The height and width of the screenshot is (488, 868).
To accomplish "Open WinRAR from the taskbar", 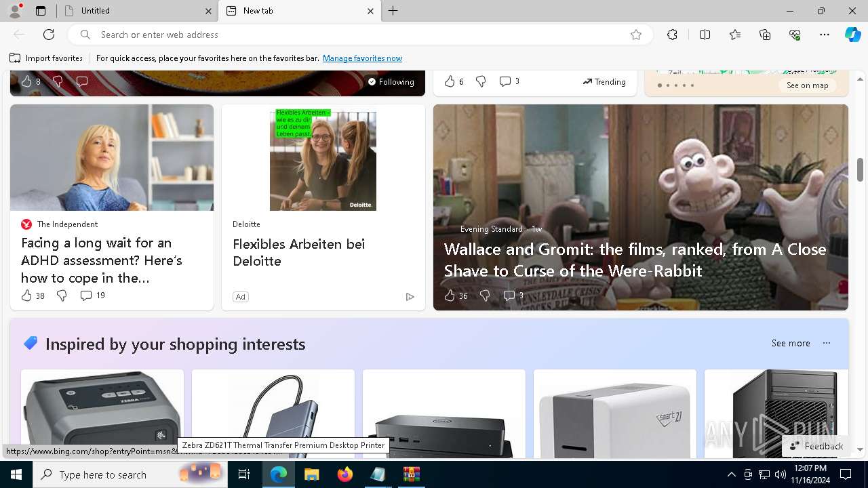I will pyautogui.click(x=411, y=474).
